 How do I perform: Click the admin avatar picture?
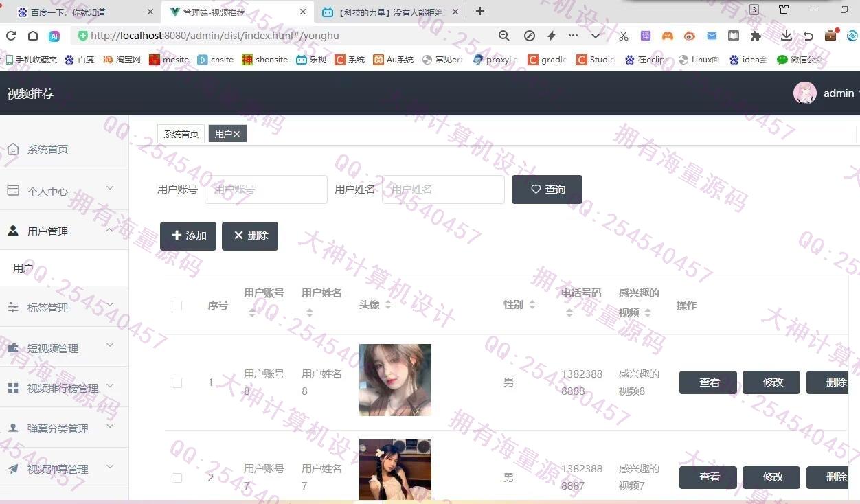(x=804, y=93)
